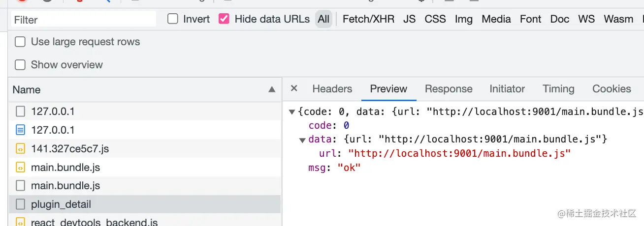The height and width of the screenshot is (226, 644).
Task: Open the Timing tab
Action: [558, 89]
